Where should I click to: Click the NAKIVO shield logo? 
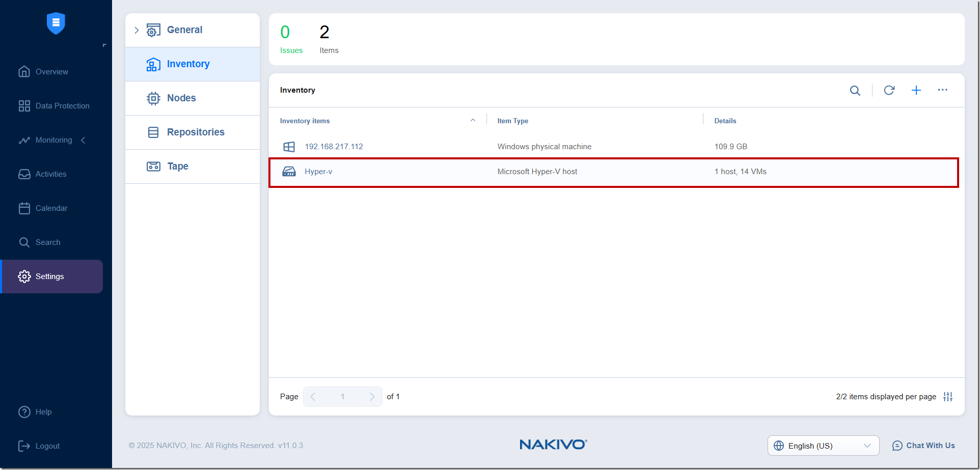[x=56, y=23]
